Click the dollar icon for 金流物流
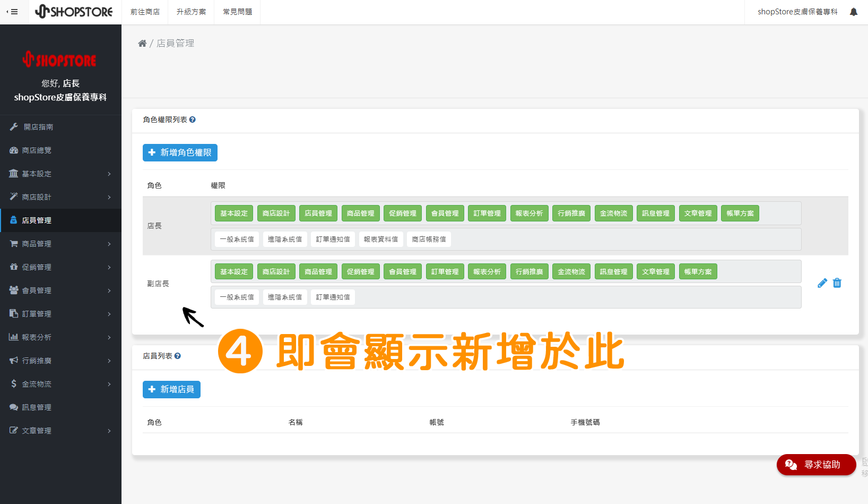Screen dimensions: 868x504 pos(14,384)
